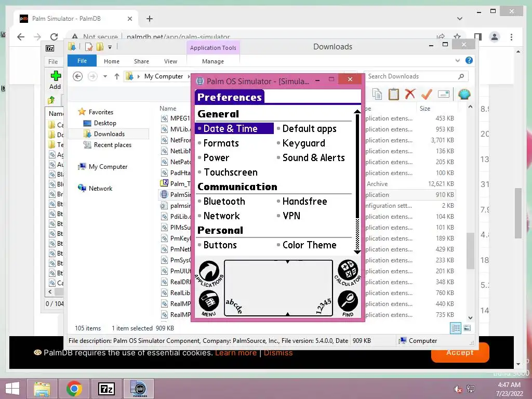Expand the Explorer ribbon chevron
The height and width of the screenshot is (399, 532).
(457, 60)
